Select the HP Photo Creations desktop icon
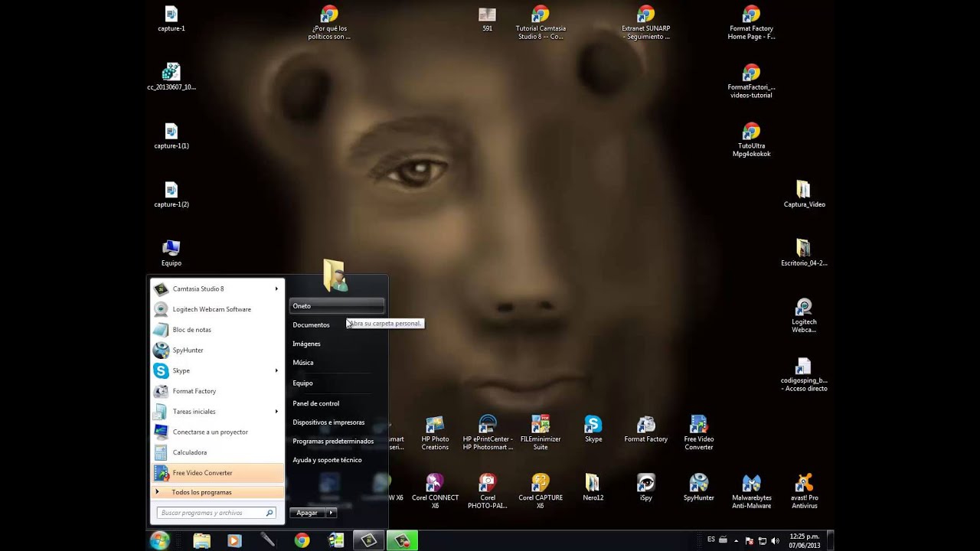Screen dimensions: 980x551 (x=435, y=433)
